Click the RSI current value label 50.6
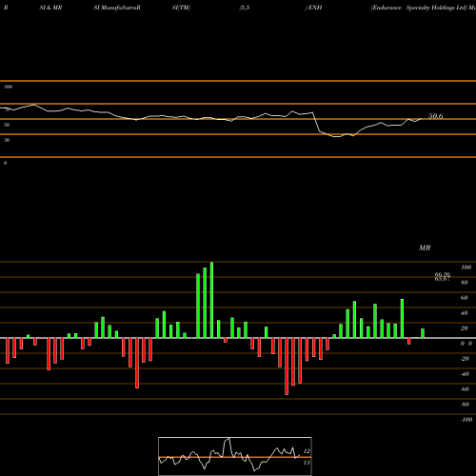 pos(435,116)
